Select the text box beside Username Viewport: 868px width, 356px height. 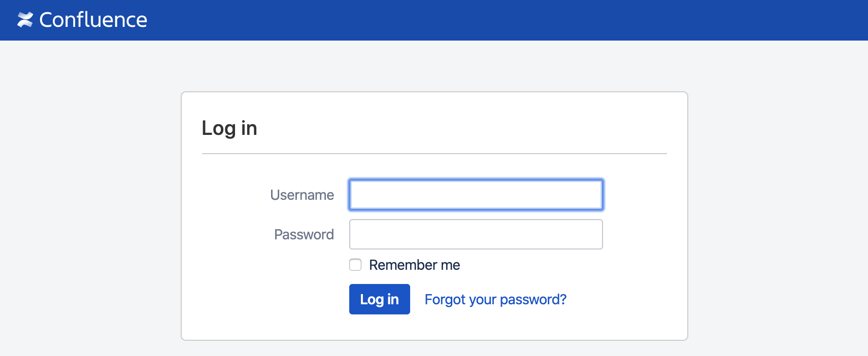476,195
